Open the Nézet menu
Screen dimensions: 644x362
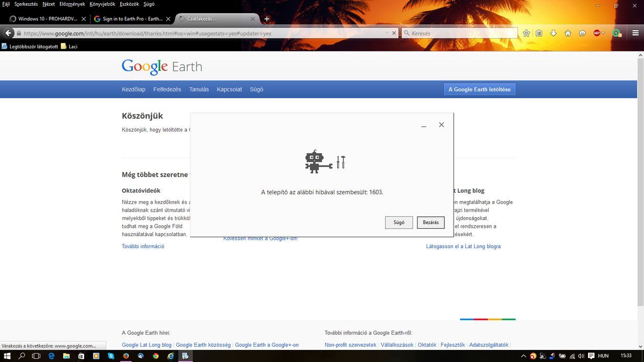point(49,4)
